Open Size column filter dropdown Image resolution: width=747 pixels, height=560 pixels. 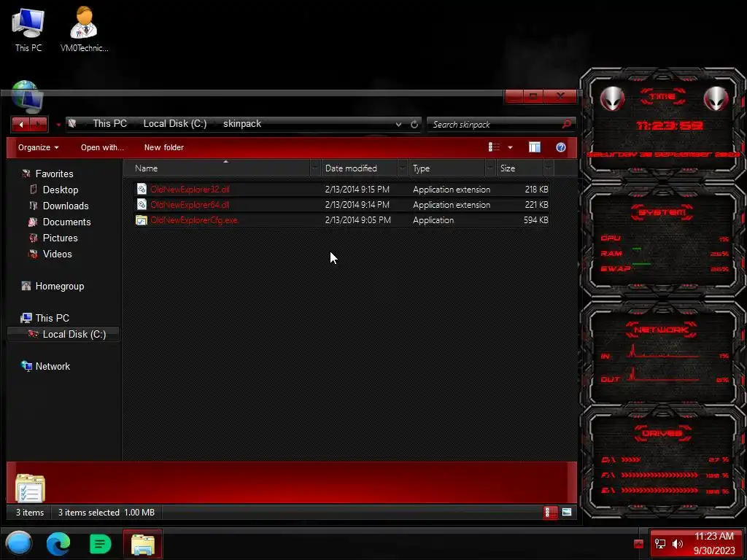click(x=549, y=168)
